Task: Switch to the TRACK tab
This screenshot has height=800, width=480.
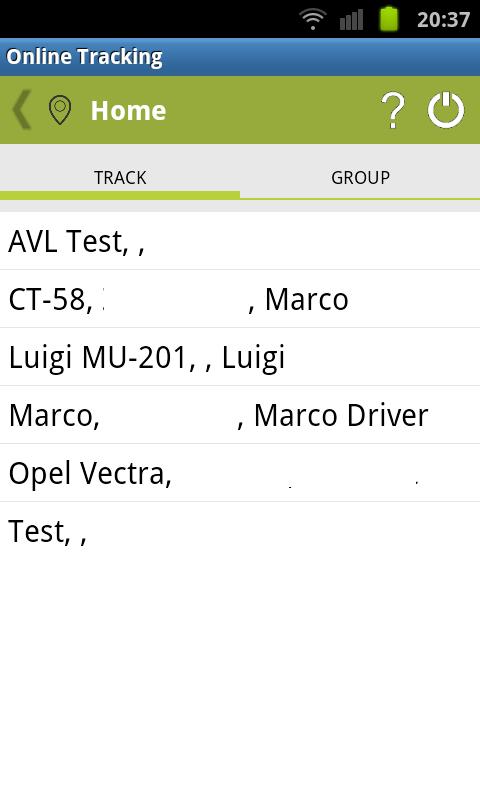Action: [120, 178]
